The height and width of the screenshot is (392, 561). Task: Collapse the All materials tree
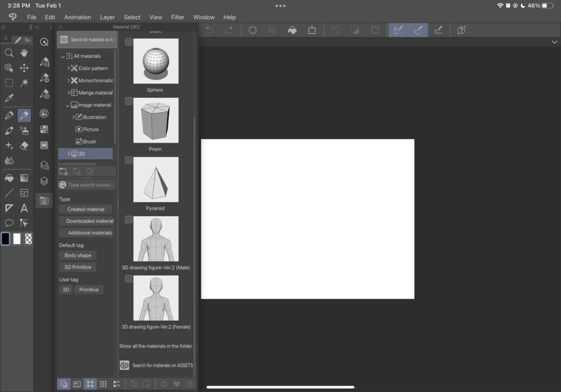[63, 57]
